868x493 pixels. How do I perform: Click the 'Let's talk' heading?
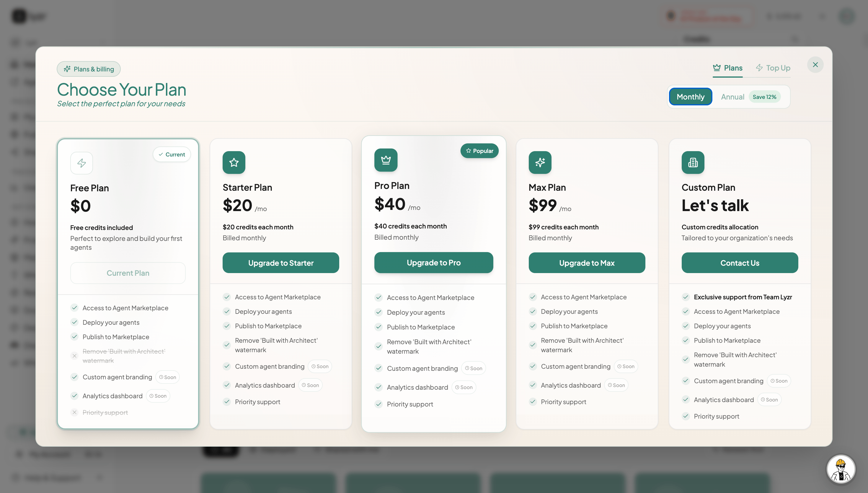(715, 205)
